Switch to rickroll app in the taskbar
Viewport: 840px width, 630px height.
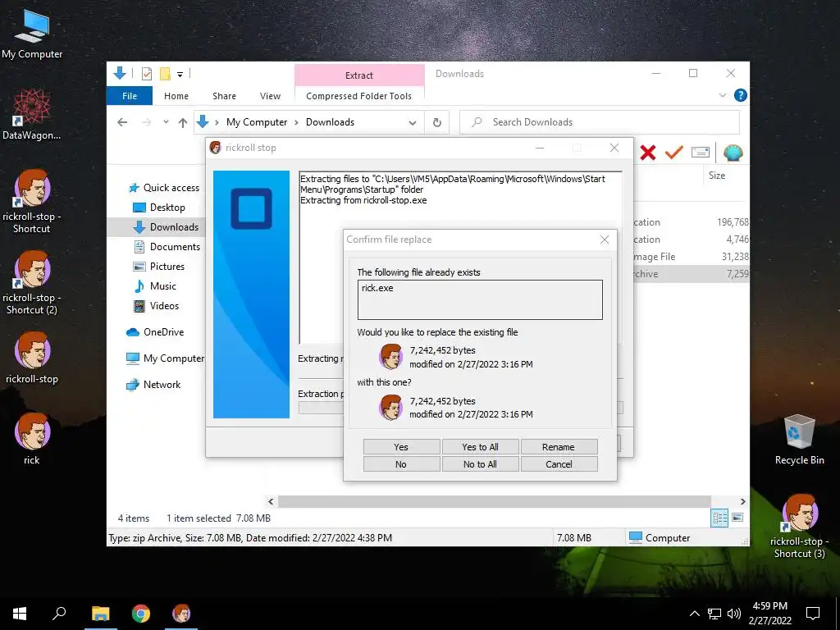181,614
